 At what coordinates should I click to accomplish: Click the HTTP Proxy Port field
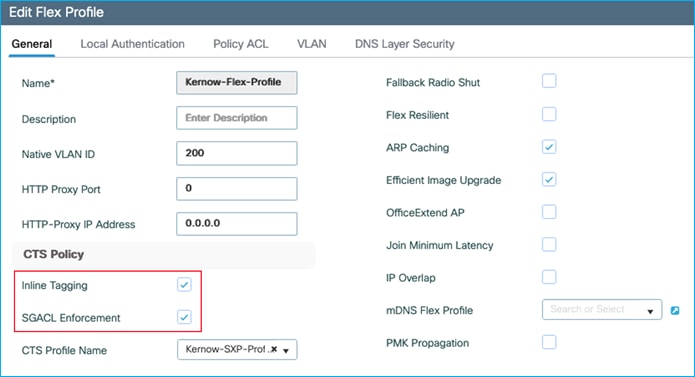point(237,189)
